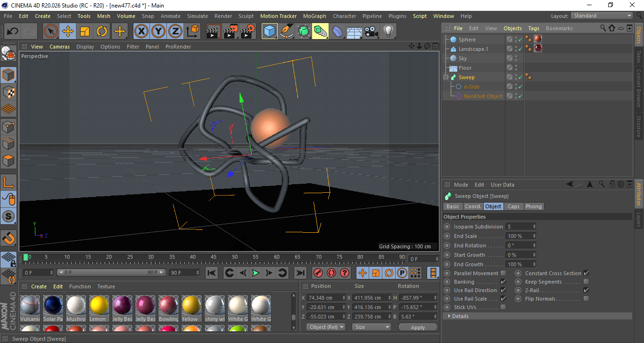Toggle Use Rail Scale checkbox
The image size is (644, 343).
(x=503, y=299)
